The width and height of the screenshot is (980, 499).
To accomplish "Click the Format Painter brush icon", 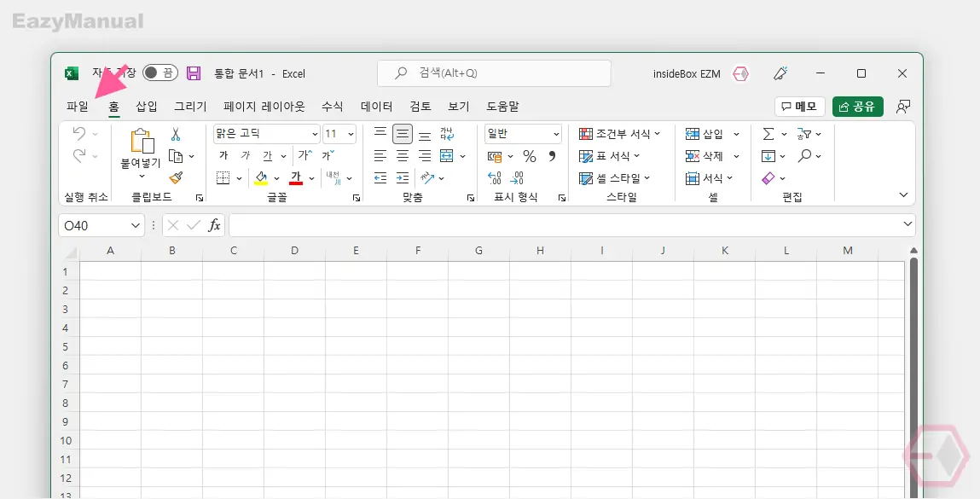I will click(x=176, y=177).
